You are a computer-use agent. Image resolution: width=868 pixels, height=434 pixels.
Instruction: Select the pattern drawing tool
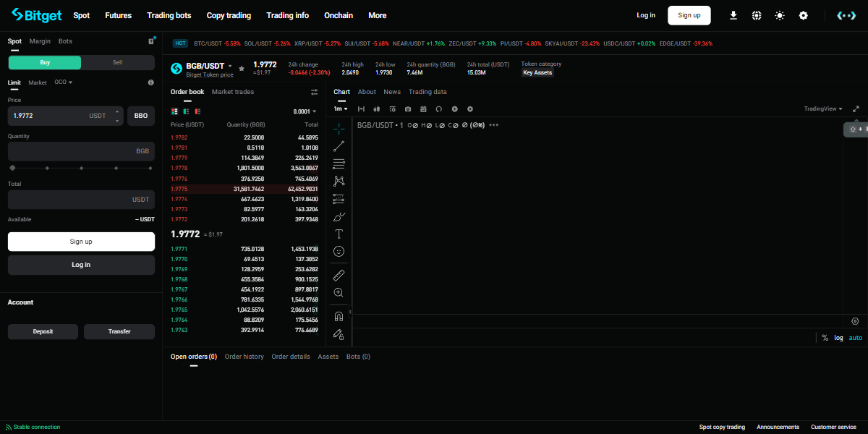click(x=339, y=181)
